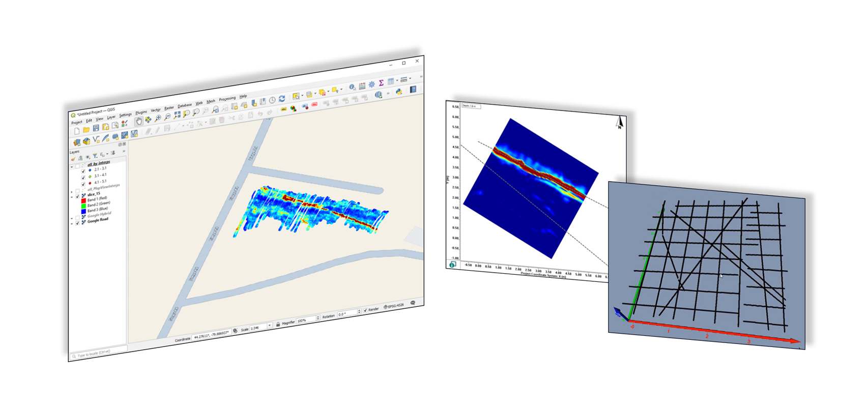Image resolution: width=868 pixels, height=405 pixels.
Task: Click the Refresh map icon
Action: coord(281,99)
